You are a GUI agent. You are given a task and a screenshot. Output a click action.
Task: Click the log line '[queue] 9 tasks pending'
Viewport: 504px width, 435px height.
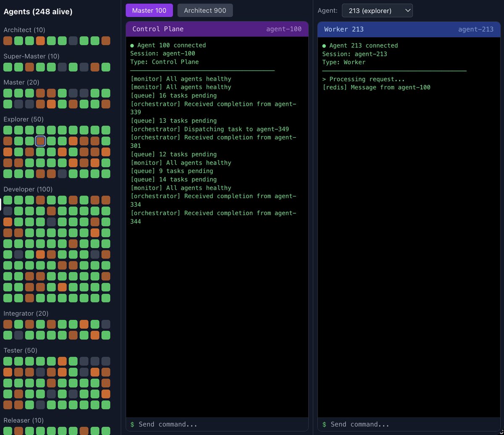click(172, 171)
